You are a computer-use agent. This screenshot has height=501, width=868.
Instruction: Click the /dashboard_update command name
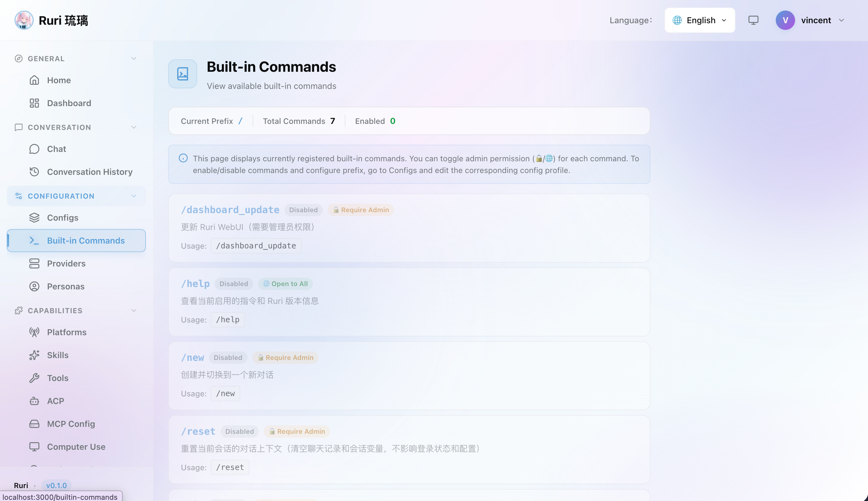pyautogui.click(x=230, y=210)
